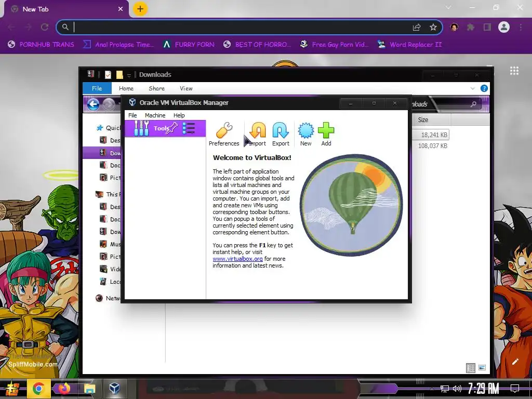Viewport: 532px width, 399px height.
Task: Switch to Share ribbon tab in explorer
Action: pos(157,88)
